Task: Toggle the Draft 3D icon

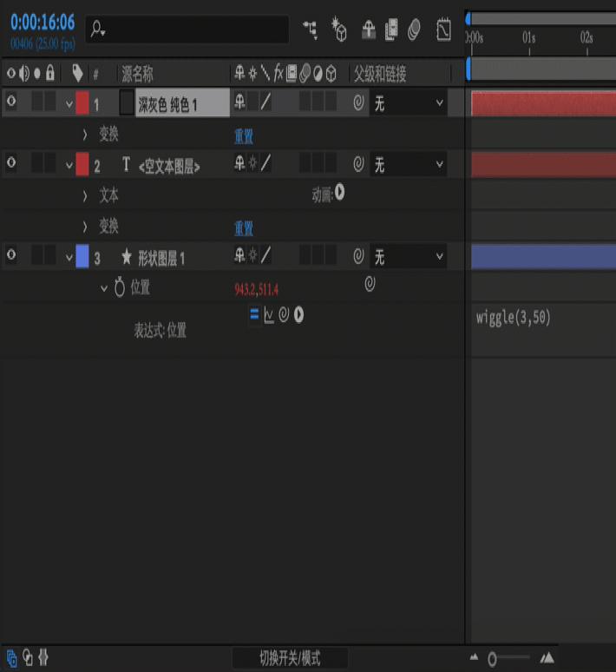Action: (x=338, y=30)
